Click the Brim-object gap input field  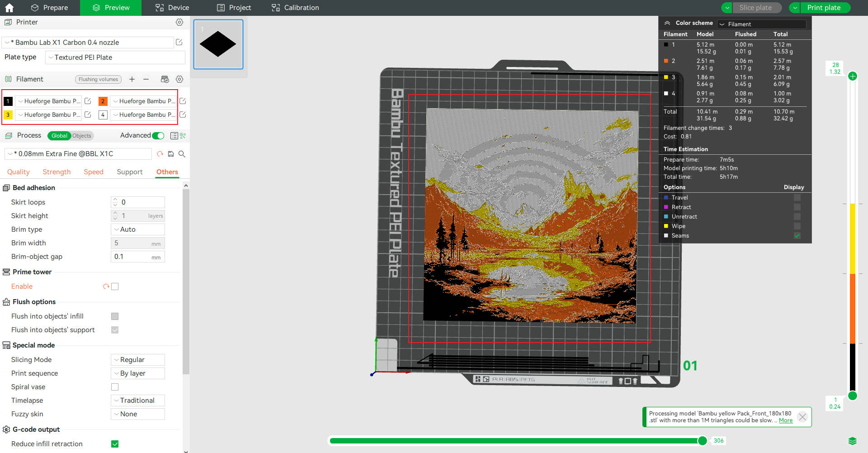click(x=138, y=257)
